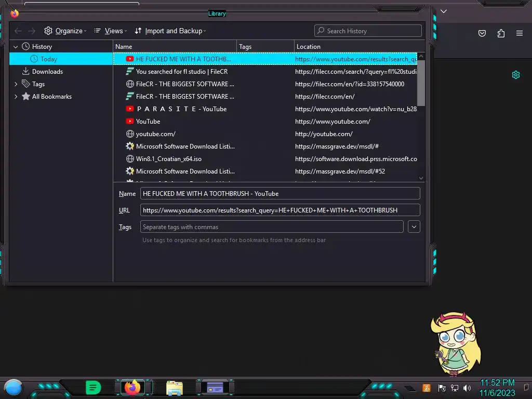
Task: Open the purple window app on taskbar
Action: (215, 388)
